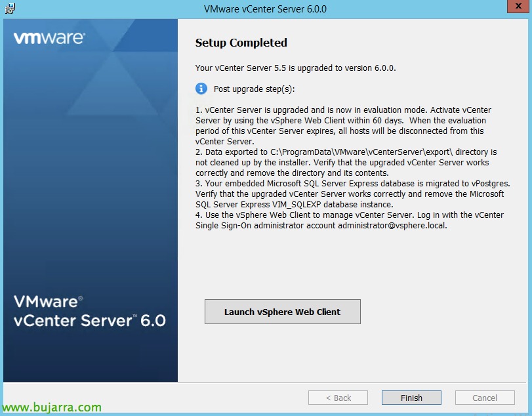Click step 1 text about evaluation mode
532x416 pixels.
[x=343, y=125]
